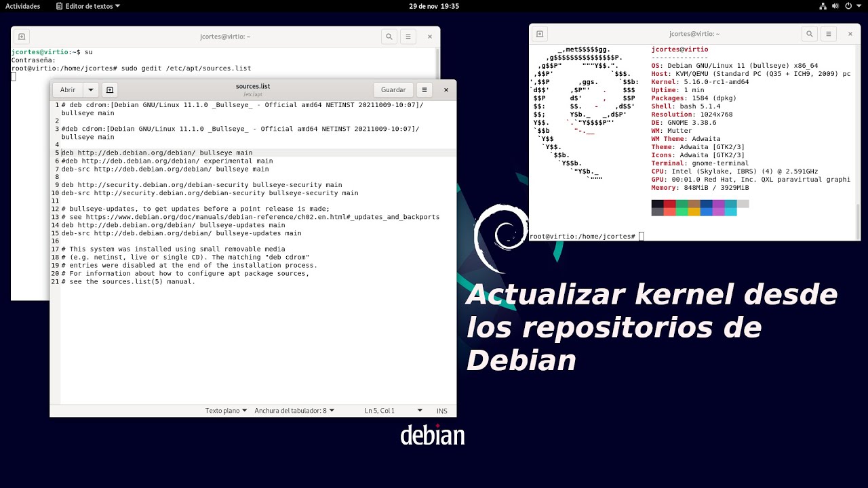Click the network icon in top bar
Screen dimensions: 868x488
tap(823, 6)
